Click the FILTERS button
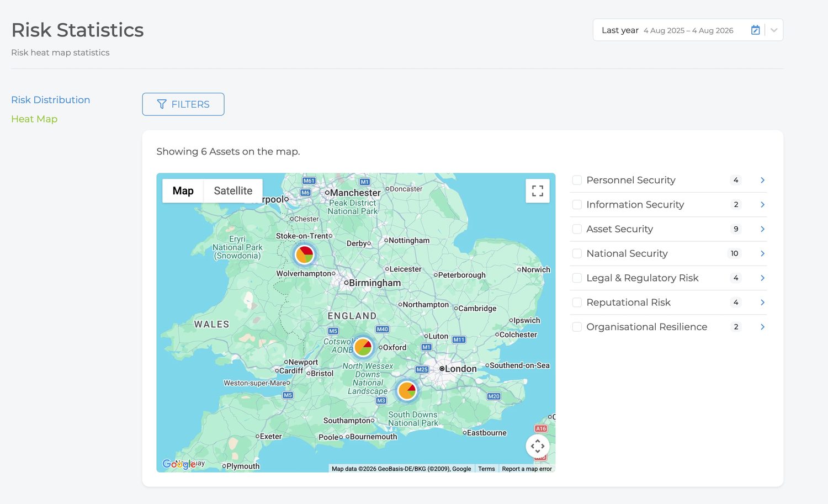This screenshot has width=828, height=504. click(183, 104)
